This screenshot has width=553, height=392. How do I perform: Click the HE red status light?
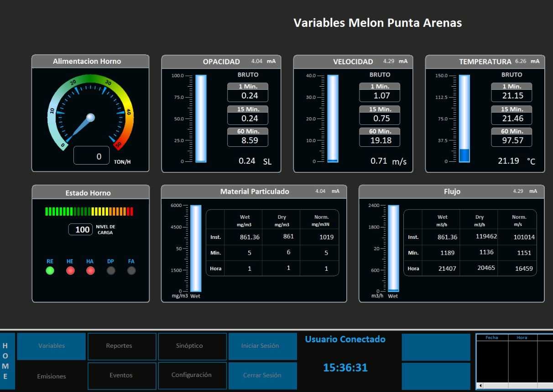click(x=70, y=270)
